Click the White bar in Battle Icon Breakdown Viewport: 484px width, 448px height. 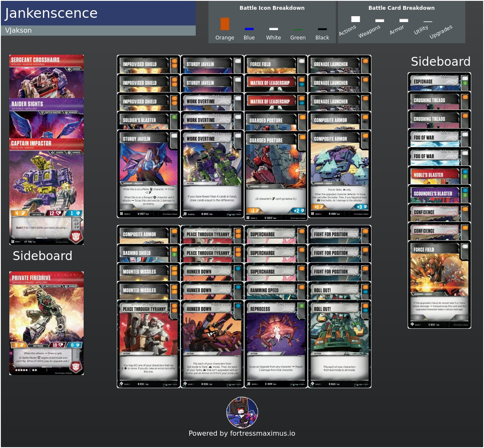(x=273, y=29)
